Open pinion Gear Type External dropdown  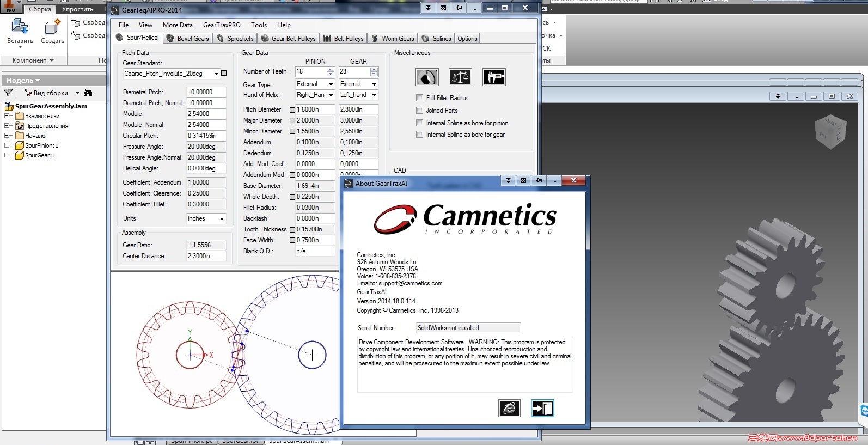point(331,84)
